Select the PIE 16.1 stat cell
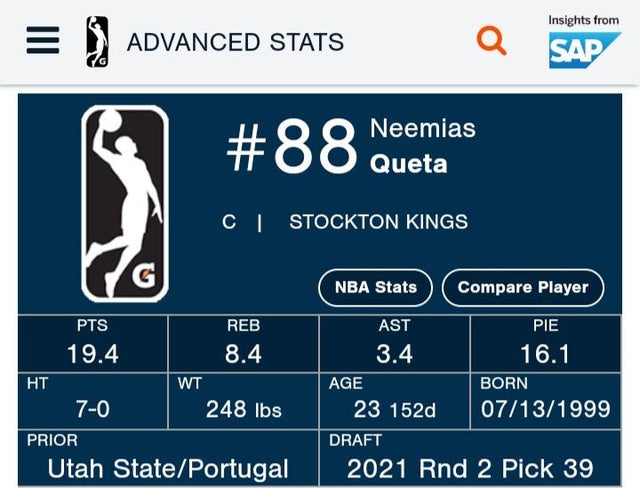 click(546, 342)
